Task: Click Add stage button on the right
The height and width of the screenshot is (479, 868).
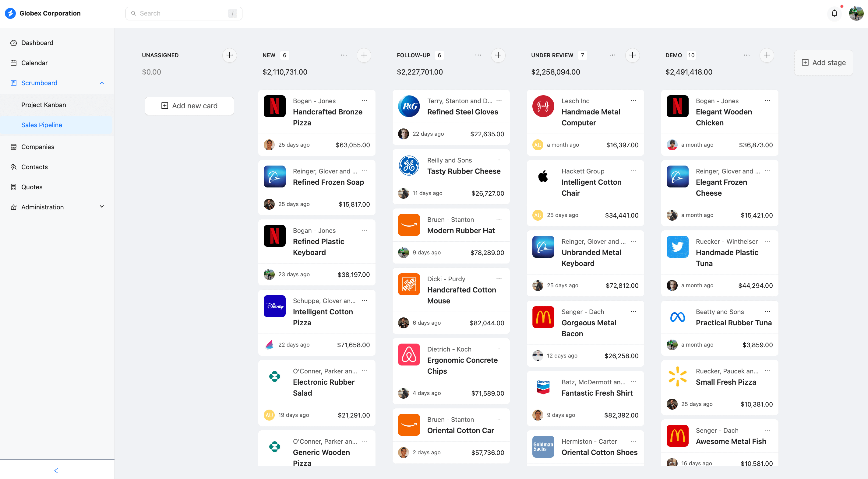Action: click(x=824, y=62)
